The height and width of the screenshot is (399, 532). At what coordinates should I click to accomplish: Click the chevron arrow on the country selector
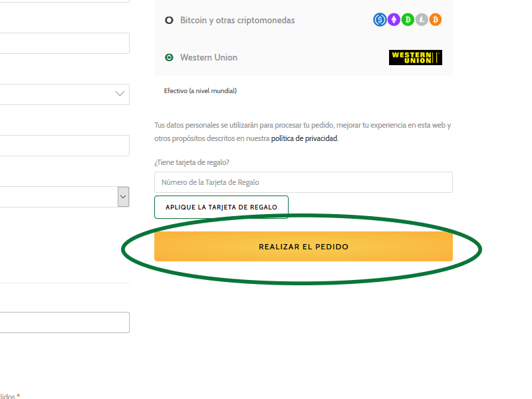pyautogui.click(x=118, y=94)
